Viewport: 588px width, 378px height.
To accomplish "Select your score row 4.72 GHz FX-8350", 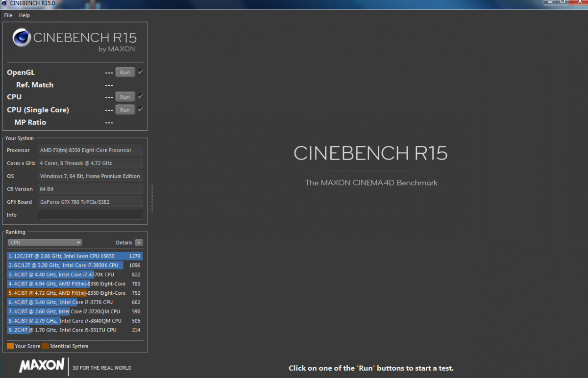I will tap(75, 293).
